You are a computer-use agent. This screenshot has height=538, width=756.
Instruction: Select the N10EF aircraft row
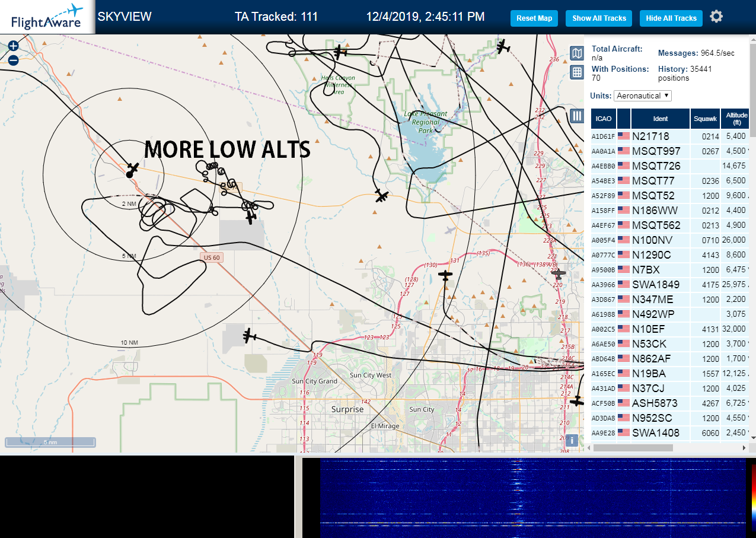[670, 329]
